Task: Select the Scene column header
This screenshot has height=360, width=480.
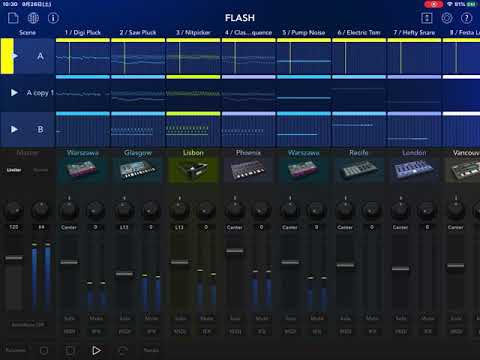Action: click(x=27, y=32)
